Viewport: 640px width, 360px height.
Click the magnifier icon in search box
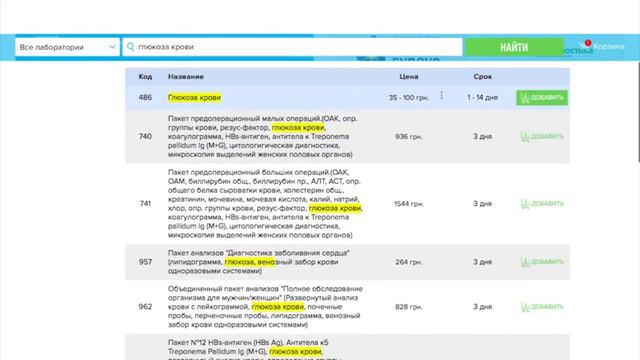(x=131, y=47)
